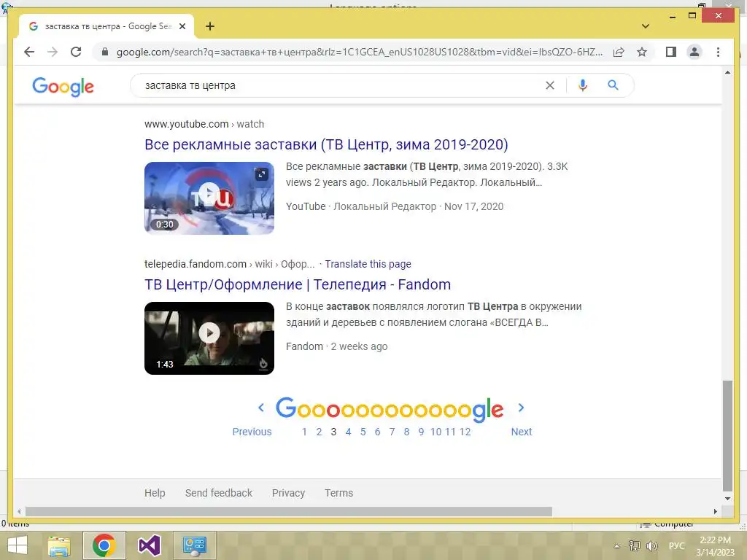
Task: Go to the Next results page
Action: (x=521, y=432)
